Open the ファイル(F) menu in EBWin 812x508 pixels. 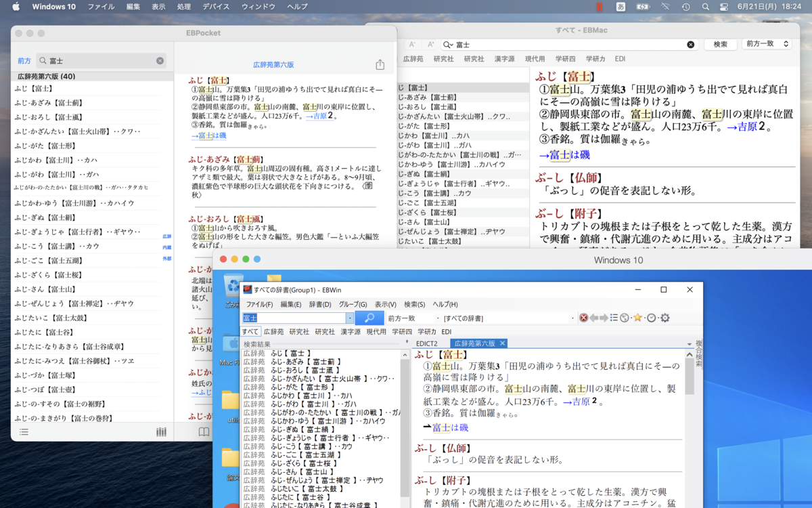tap(259, 304)
